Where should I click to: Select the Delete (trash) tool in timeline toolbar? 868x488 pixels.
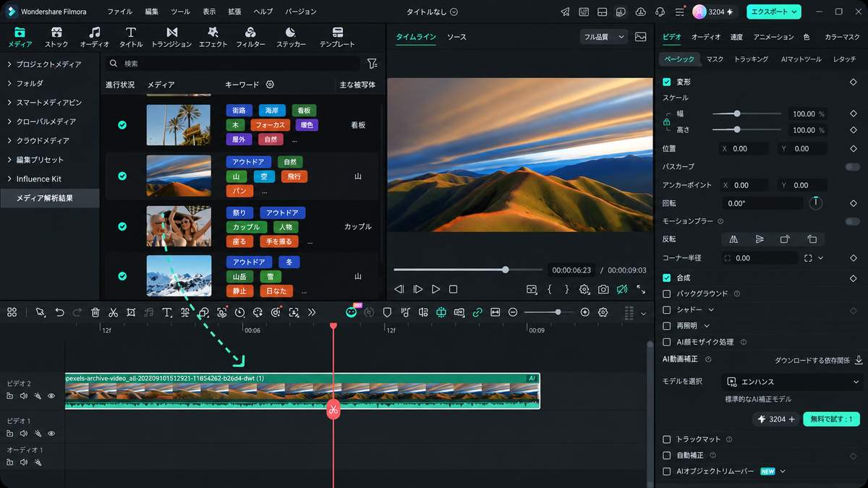click(x=95, y=312)
